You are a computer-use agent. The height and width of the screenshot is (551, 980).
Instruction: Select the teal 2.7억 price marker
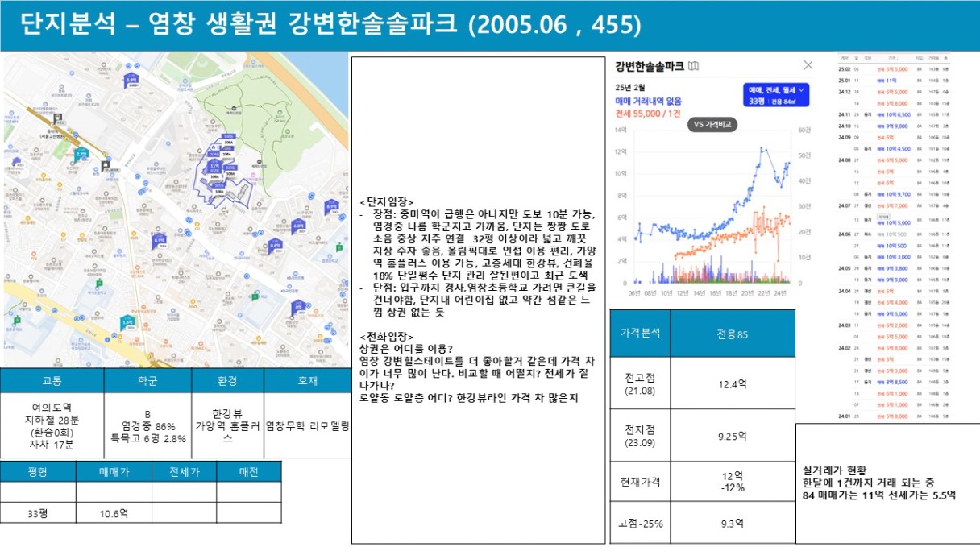pos(81,153)
